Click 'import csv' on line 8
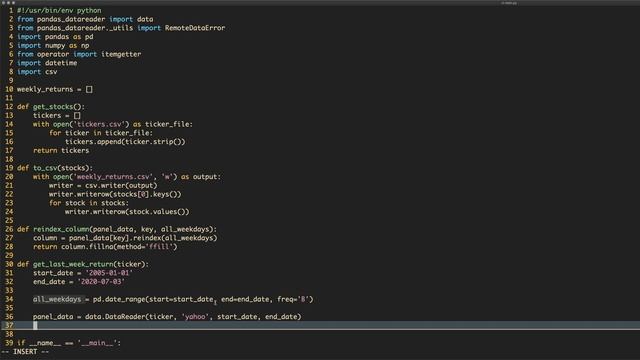The width and height of the screenshot is (640, 360). [x=37, y=72]
